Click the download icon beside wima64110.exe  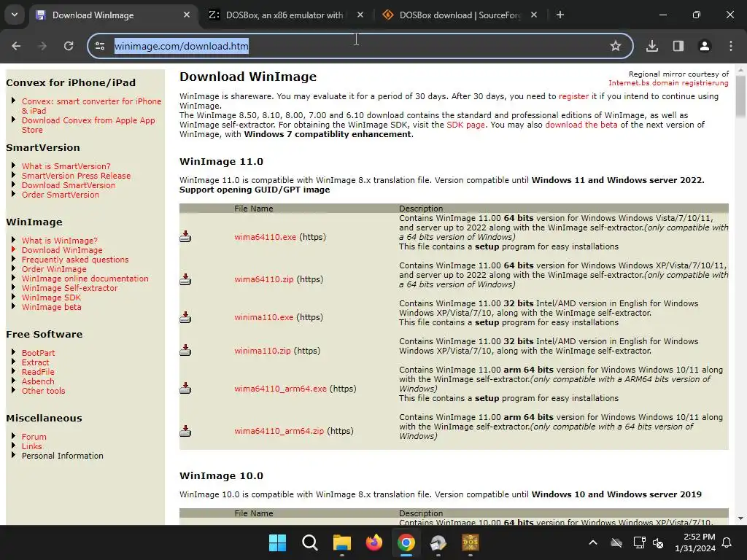pyautogui.click(x=185, y=237)
